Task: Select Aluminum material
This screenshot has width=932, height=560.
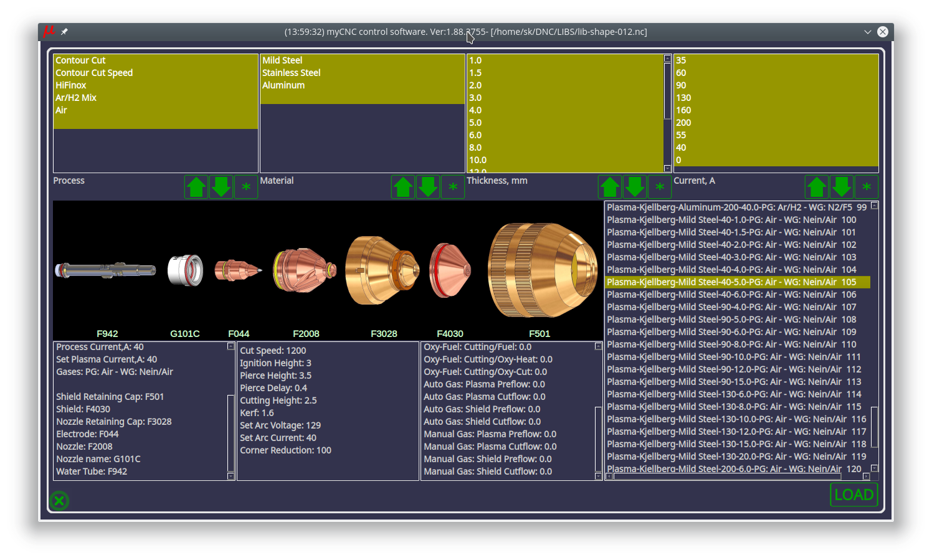Action: click(362, 85)
